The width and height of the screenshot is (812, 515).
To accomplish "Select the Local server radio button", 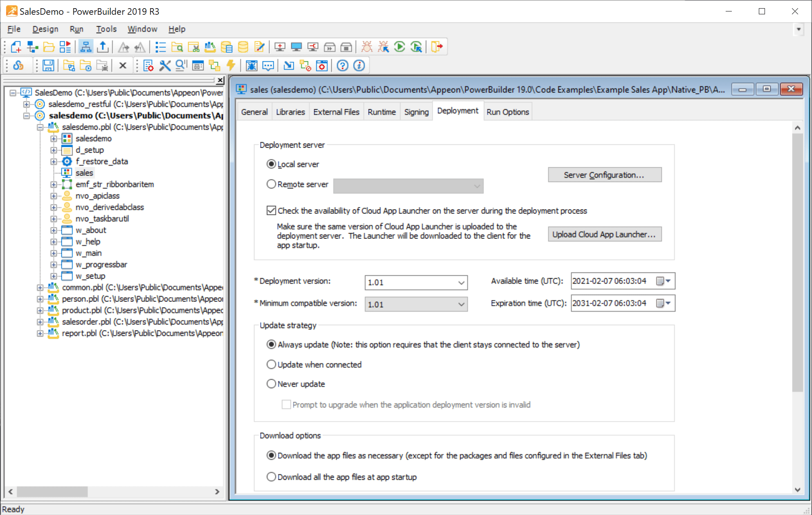I will (x=271, y=164).
